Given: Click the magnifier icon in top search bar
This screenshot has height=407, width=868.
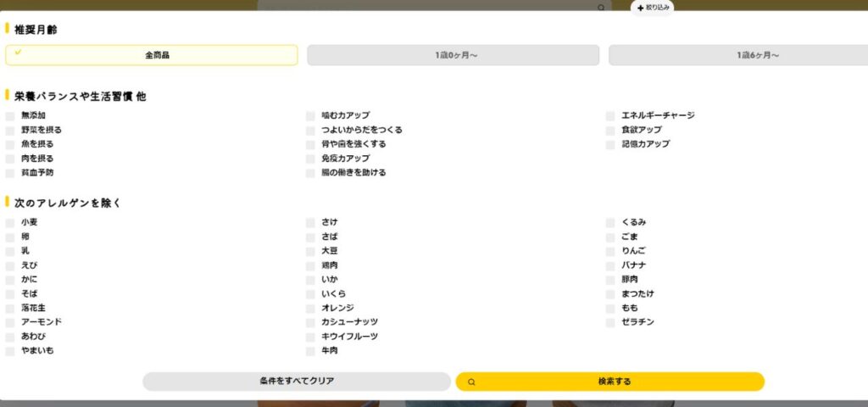Looking at the screenshot, I should click(601, 8).
